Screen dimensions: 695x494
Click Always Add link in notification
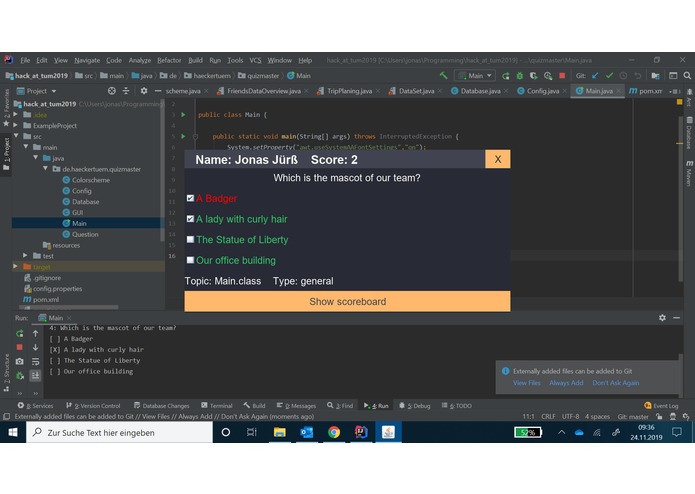click(566, 383)
